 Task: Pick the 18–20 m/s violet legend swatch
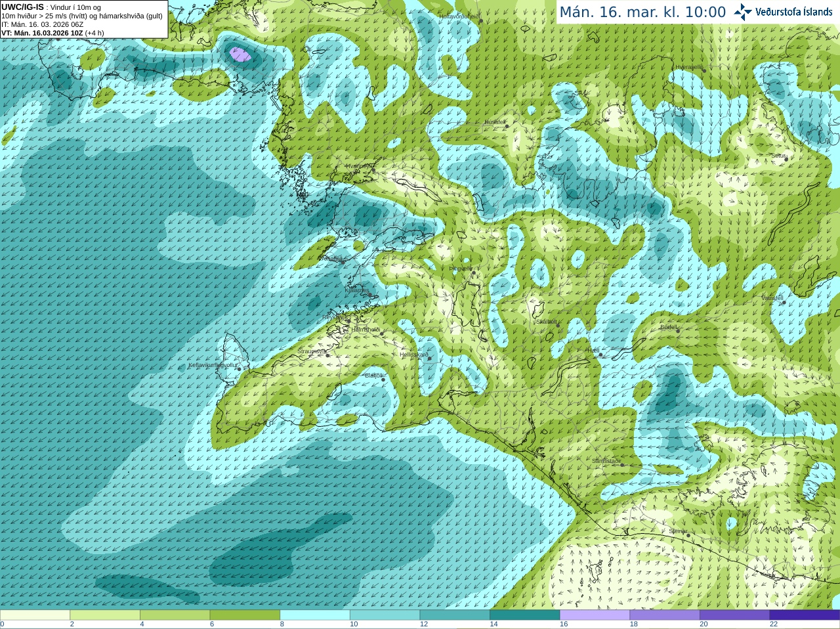665,615
